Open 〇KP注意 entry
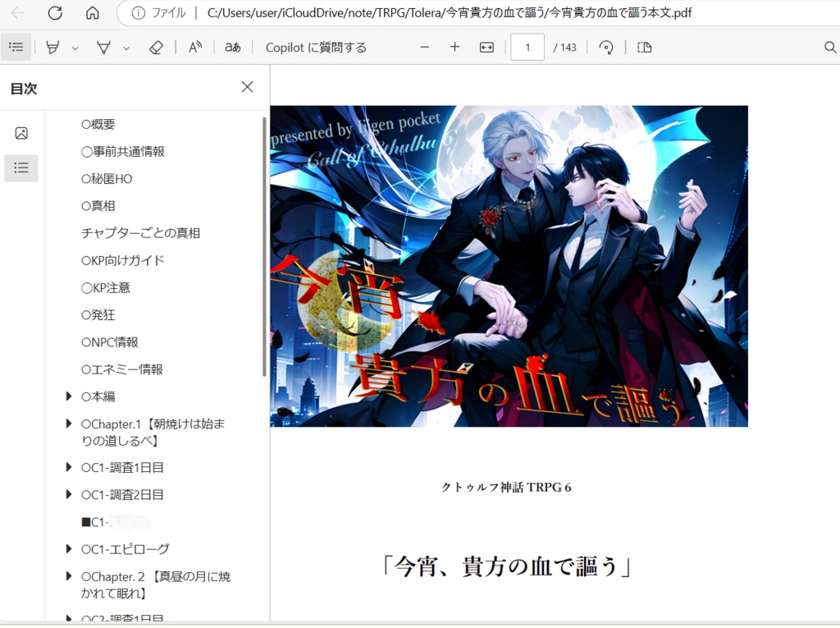This screenshot has width=840, height=628. point(106,287)
